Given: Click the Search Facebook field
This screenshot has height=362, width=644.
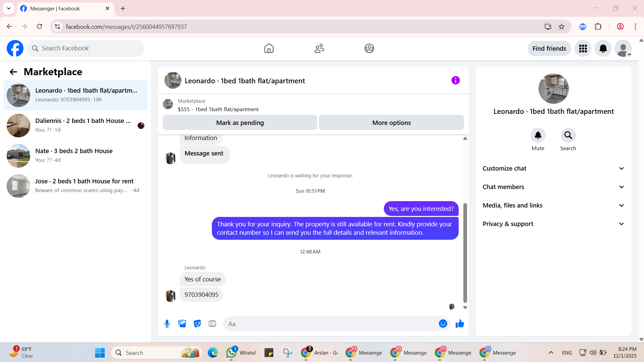Looking at the screenshot, I should pos(86,48).
